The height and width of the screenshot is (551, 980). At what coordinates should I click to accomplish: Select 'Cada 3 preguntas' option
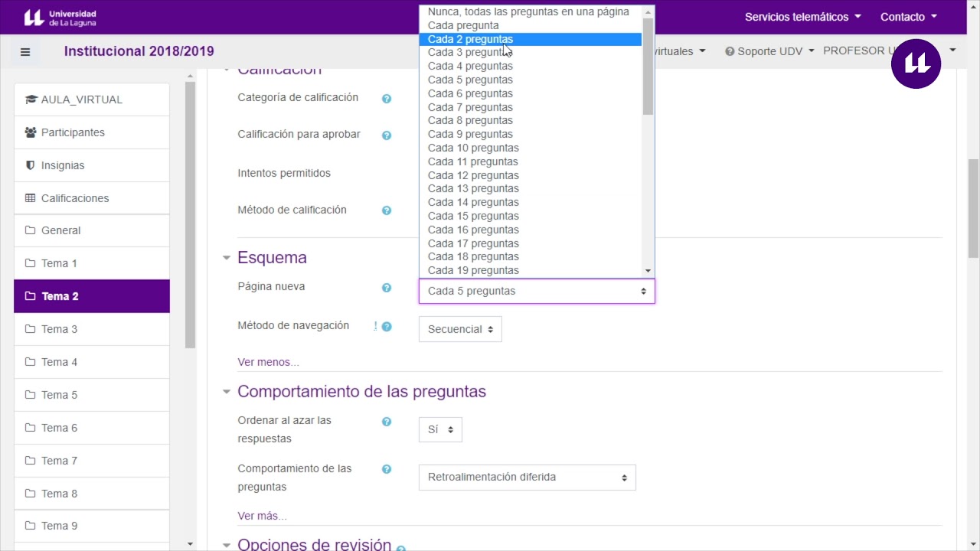pos(530,52)
